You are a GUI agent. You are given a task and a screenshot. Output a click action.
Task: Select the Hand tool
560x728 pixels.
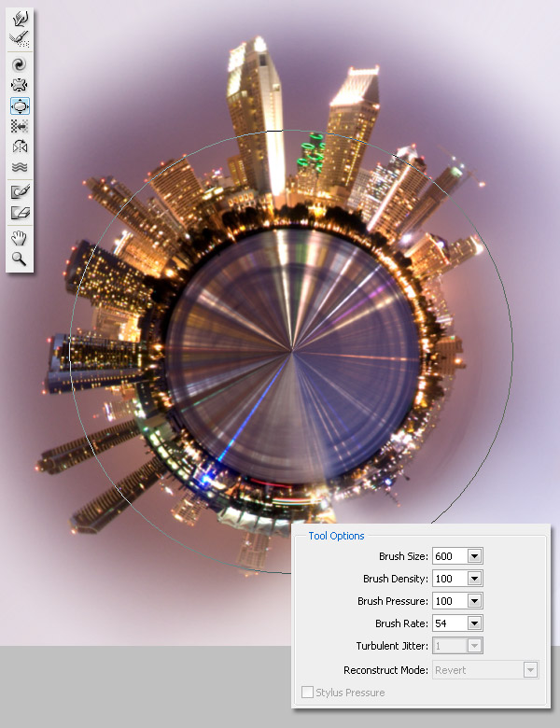20,239
